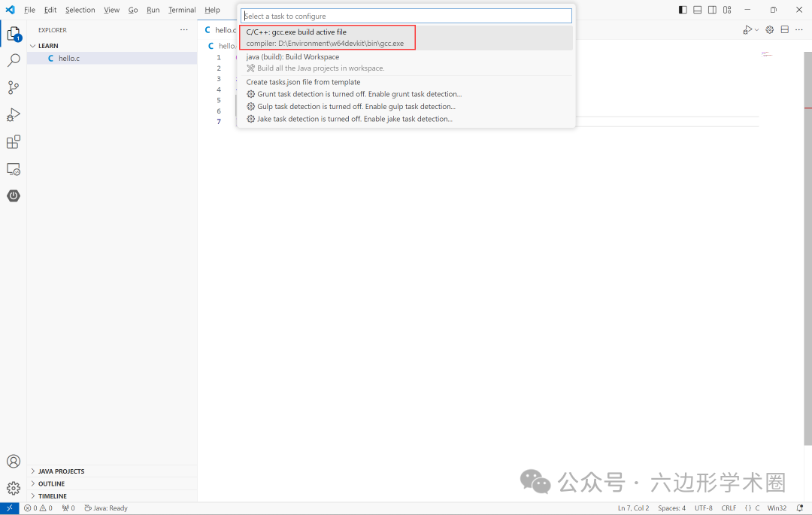Viewport: 812px width, 515px height.
Task: Expand the Java Projects section
Action: coord(60,471)
